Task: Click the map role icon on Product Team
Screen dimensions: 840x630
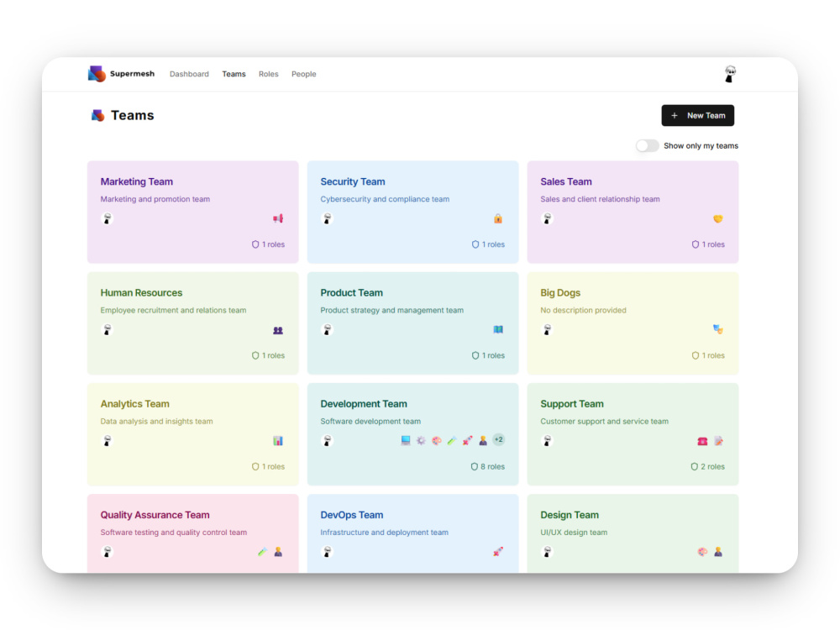Action: pyautogui.click(x=498, y=329)
